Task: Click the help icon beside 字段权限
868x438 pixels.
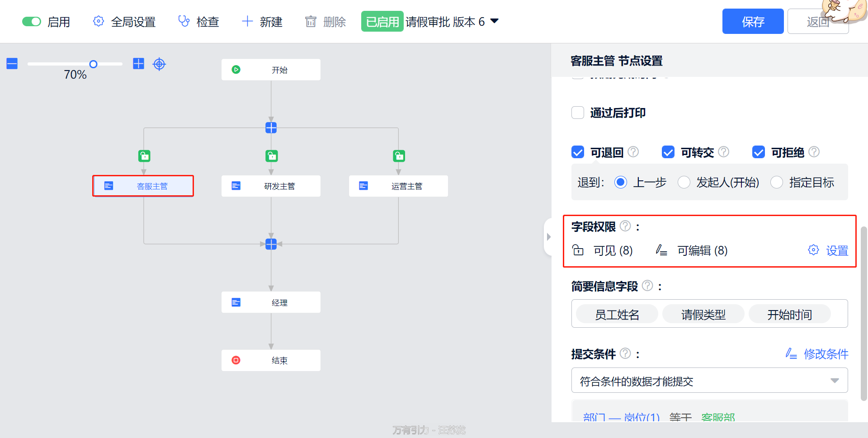Action: [625, 226]
